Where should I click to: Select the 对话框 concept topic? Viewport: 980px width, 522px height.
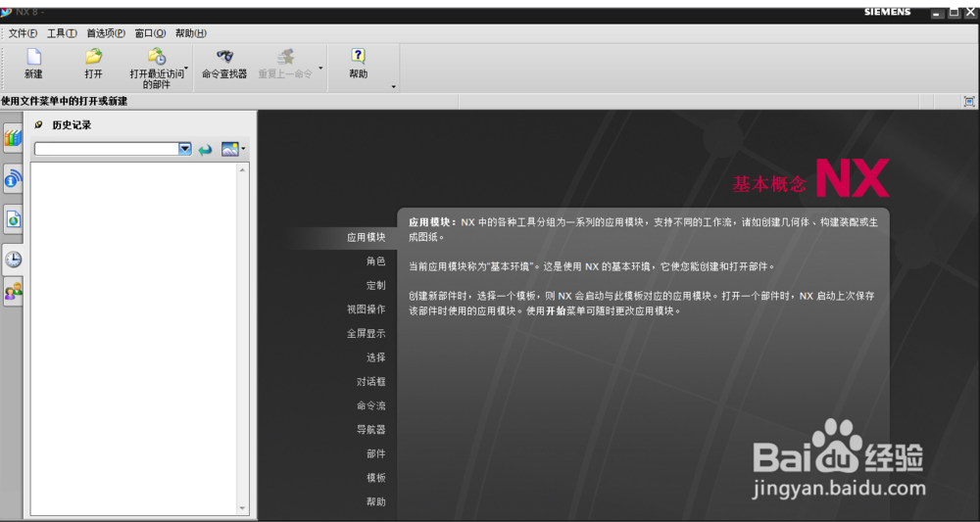(371, 382)
